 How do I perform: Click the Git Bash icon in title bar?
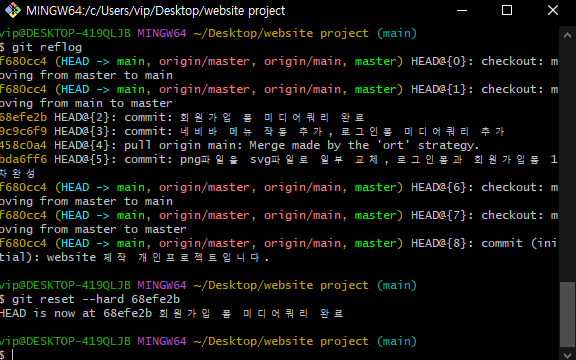coord(13,10)
